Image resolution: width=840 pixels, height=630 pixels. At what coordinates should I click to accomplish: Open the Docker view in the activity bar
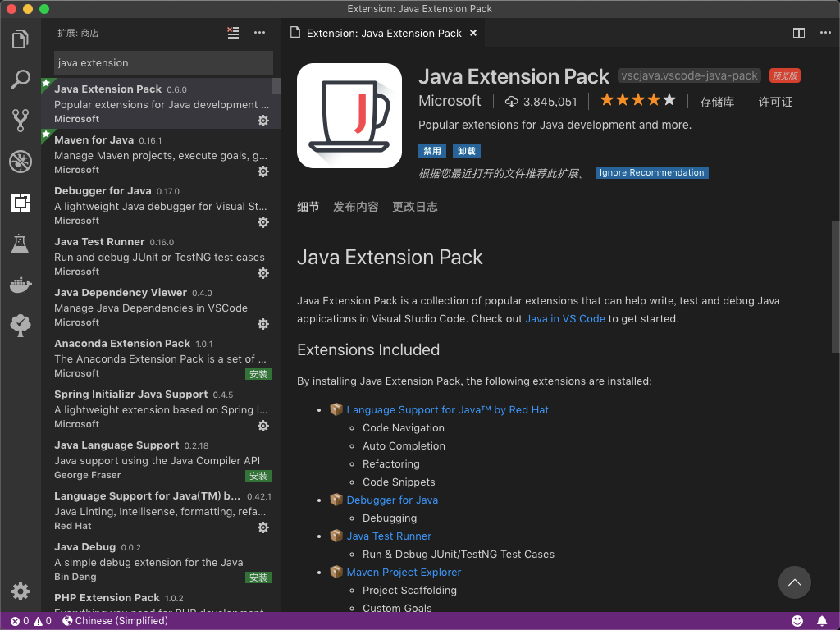[x=21, y=285]
